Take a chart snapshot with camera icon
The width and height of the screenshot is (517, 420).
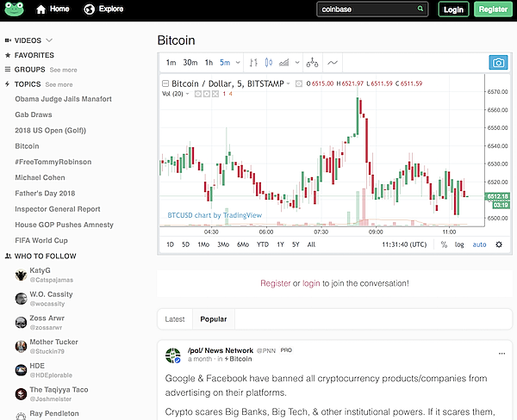coord(498,63)
